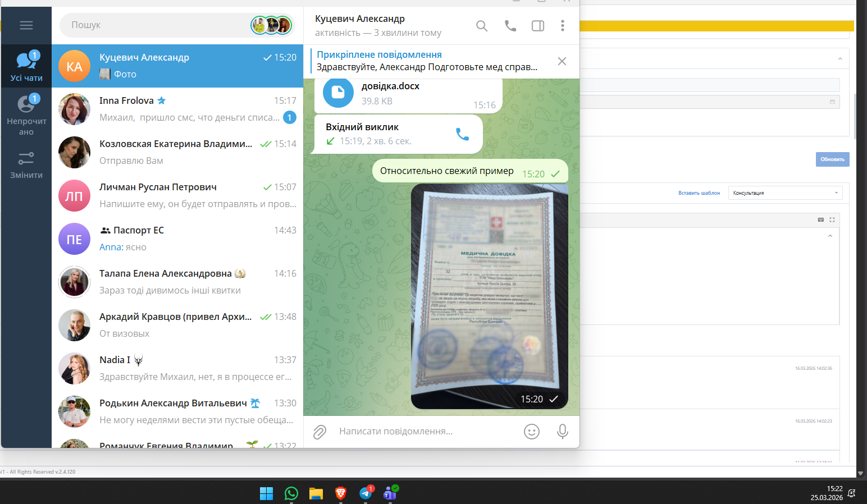This screenshot has width=867, height=504.
Task: Toggle the right info side panel
Action: tap(538, 26)
